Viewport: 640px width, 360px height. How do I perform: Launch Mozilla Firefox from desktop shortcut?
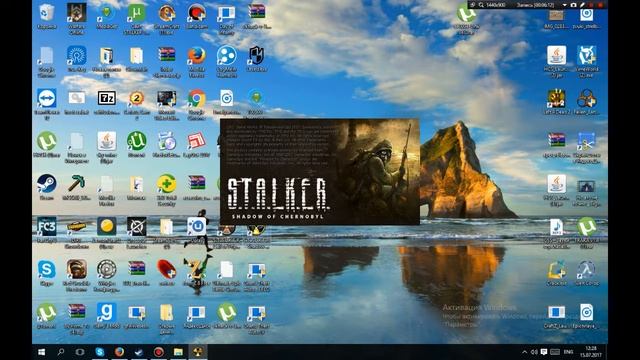tap(196, 56)
